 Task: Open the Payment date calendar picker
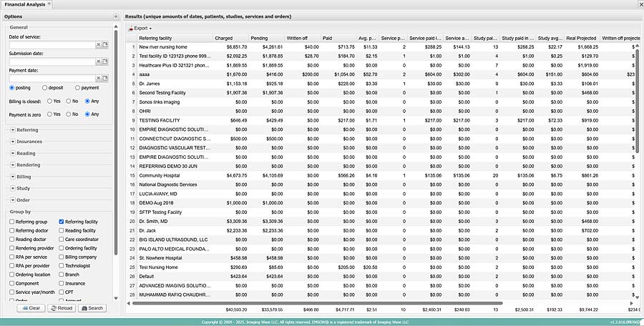point(104,79)
